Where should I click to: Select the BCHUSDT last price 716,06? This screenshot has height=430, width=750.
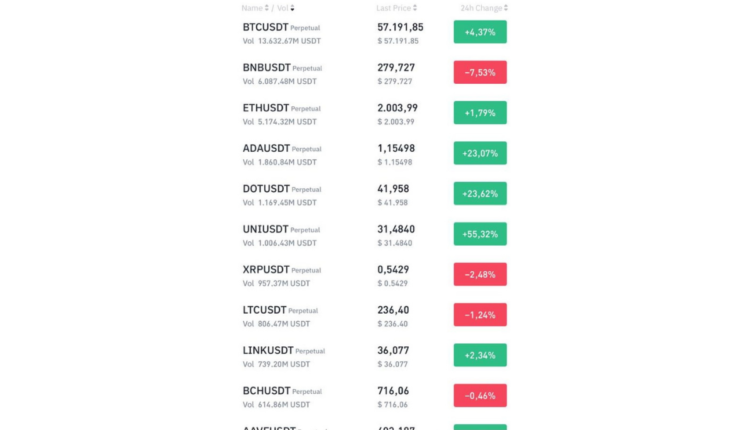click(393, 391)
